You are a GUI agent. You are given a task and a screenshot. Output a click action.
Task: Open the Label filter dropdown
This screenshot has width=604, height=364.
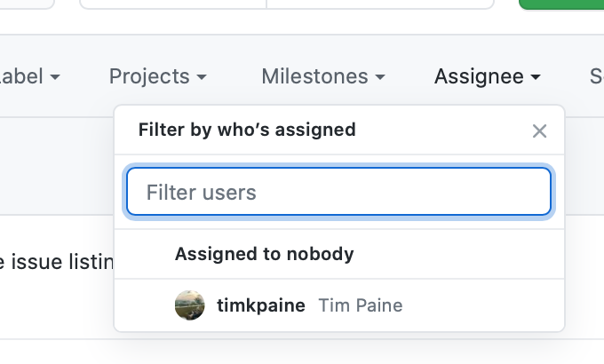[x=30, y=76]
